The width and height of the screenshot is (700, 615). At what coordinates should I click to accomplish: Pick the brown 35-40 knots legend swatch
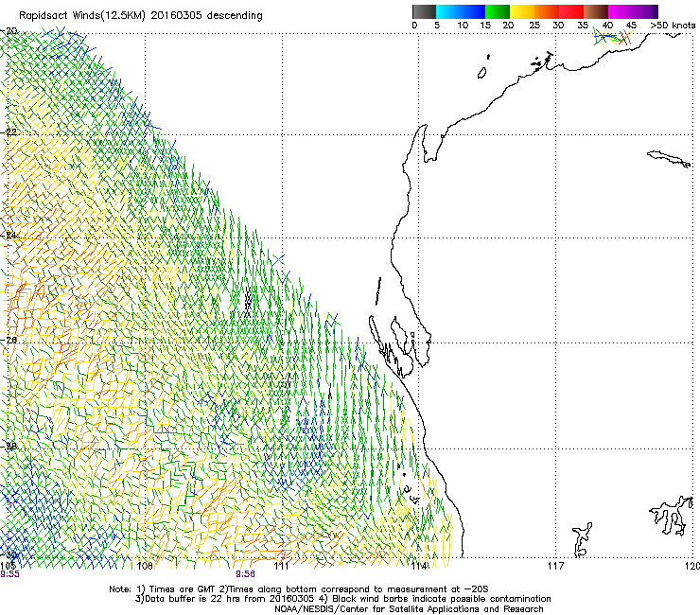[596, 11]
